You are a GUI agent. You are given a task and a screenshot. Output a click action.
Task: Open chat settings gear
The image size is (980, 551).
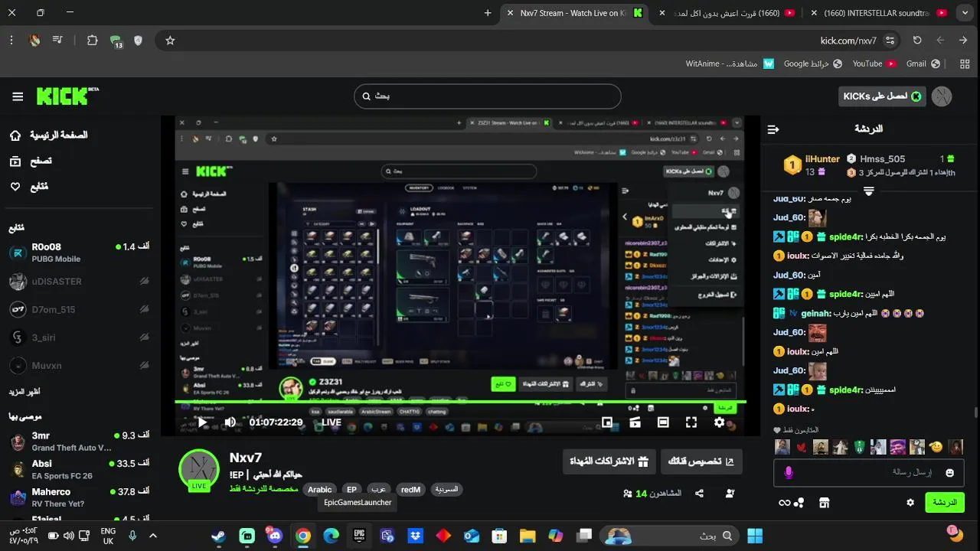tap(910, 503)
